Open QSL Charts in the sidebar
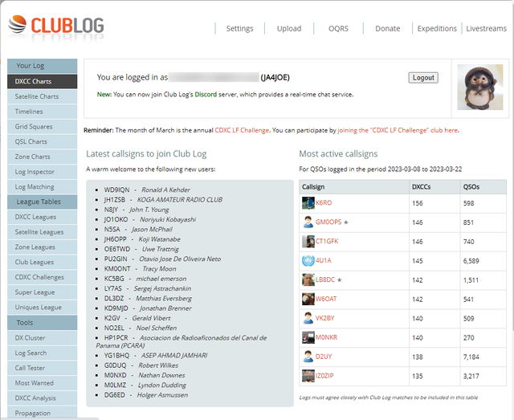 click(43, 141)
